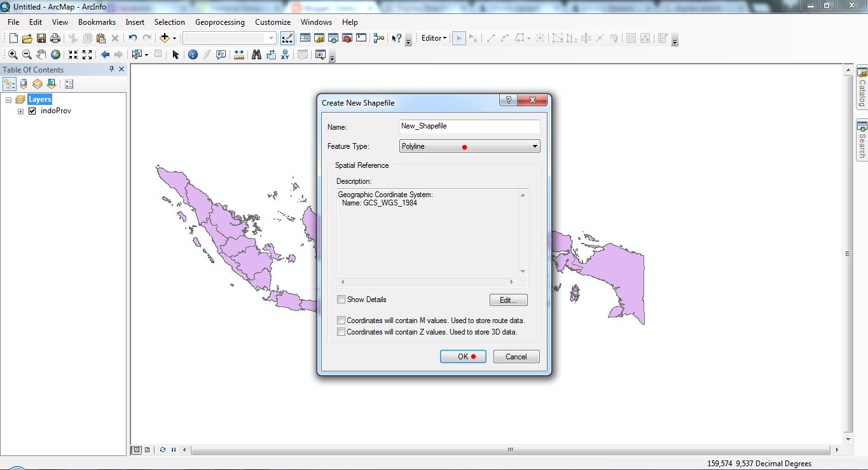Zoom to Full Extent of the map
Screen dimensions: 868x470
tap(55, 55)
